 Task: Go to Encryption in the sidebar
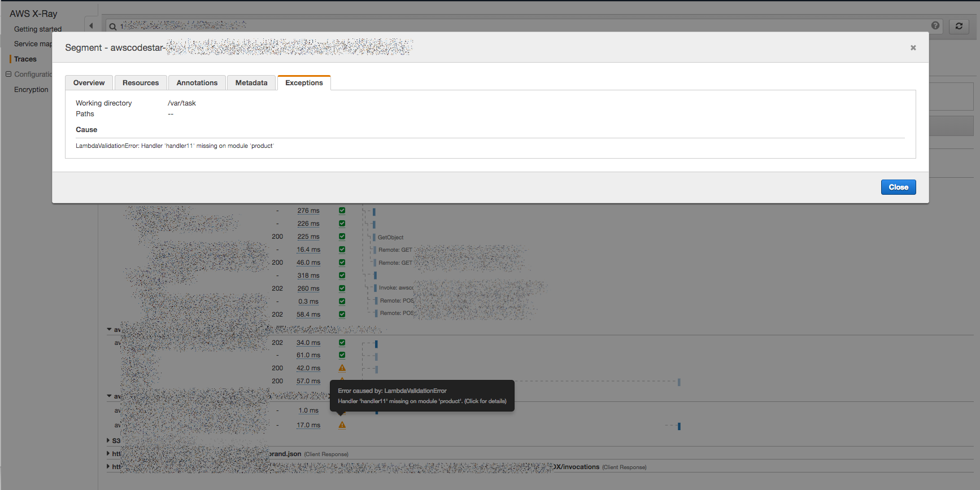[x=31, y=90]
